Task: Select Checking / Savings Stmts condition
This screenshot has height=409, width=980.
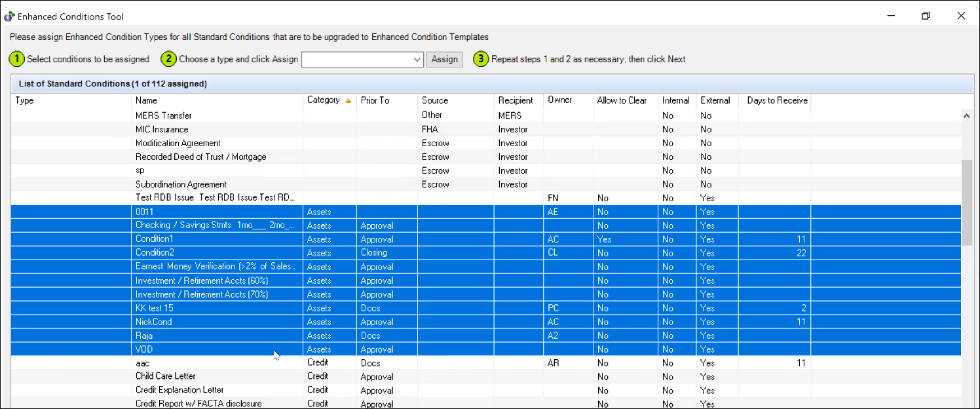Action: coord(487,225)
